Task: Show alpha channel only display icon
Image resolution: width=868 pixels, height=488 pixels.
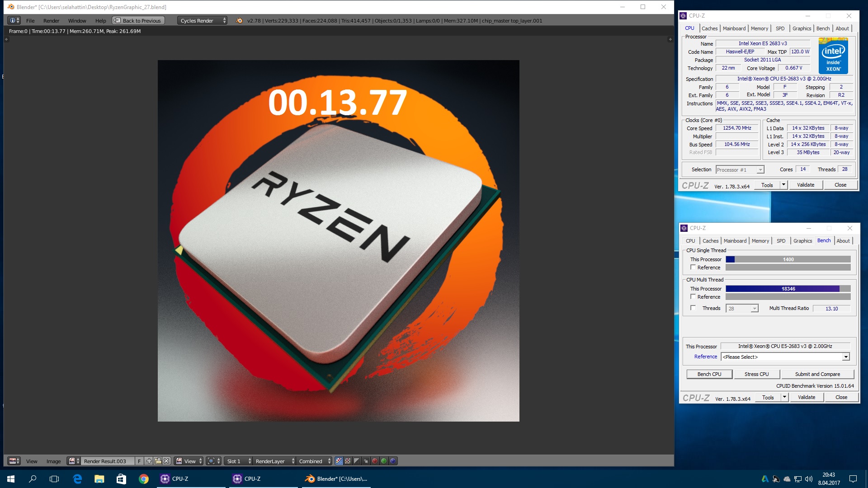Action: coord(357,461)
